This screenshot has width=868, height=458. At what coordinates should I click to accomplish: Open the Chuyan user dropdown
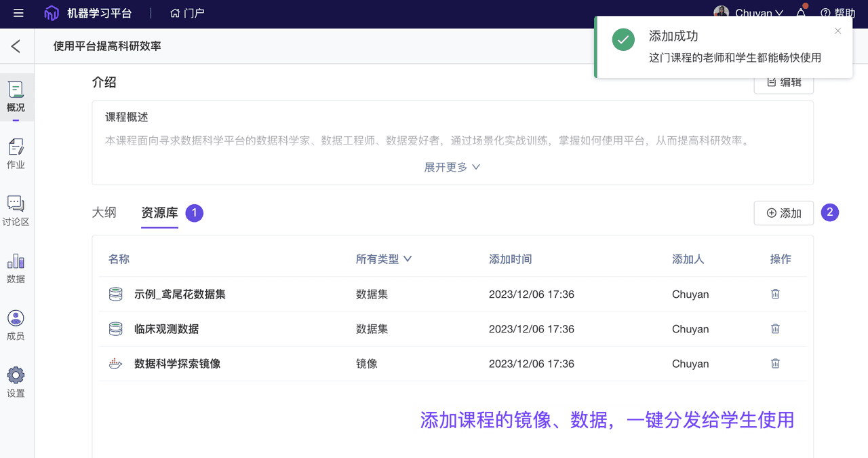(x=759, y=13)
